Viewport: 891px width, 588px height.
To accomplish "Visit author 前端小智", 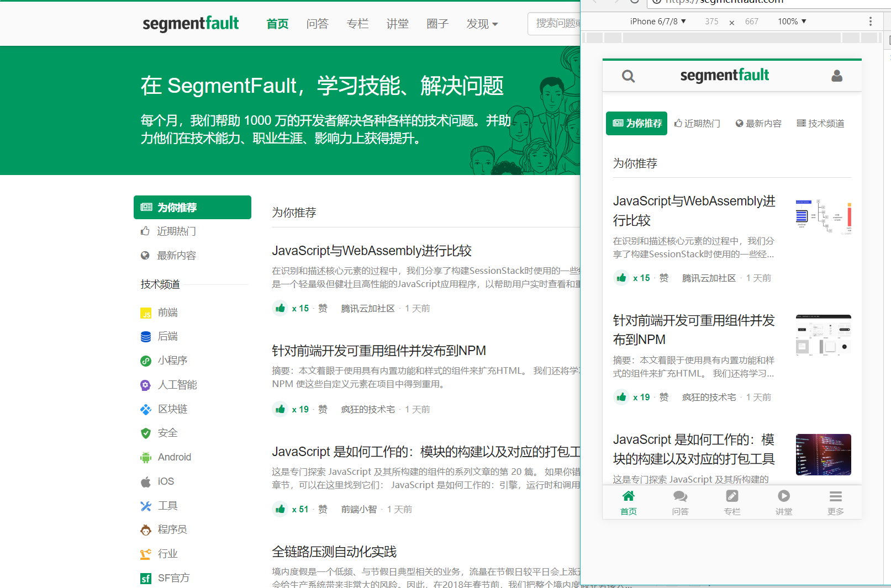I will coord(359,509).
